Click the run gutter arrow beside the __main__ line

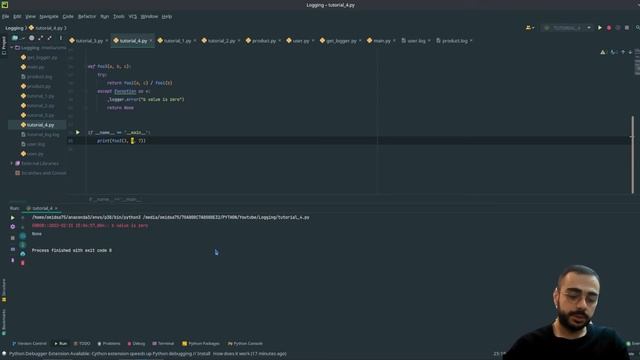pyautogui.click(x=78, y=132)
